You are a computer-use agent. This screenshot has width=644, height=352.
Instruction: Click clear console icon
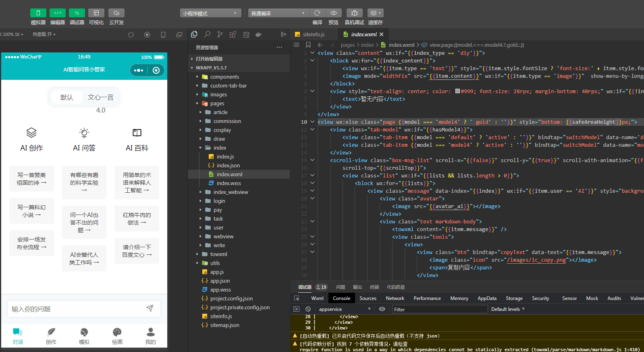pos(308,309)
